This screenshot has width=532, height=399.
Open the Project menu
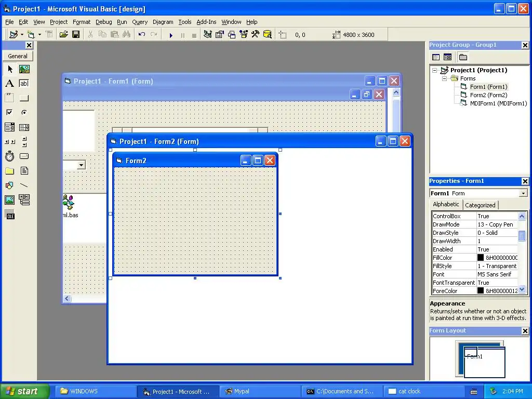coord(59,22)
